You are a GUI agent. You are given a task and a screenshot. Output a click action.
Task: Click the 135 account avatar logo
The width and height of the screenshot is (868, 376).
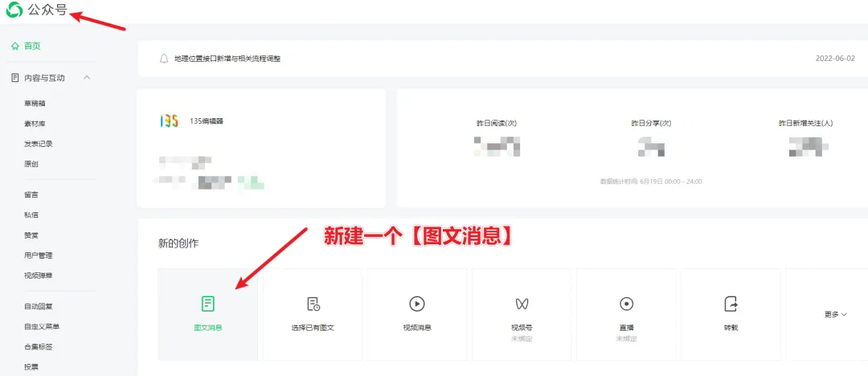[x=168, y=121]
